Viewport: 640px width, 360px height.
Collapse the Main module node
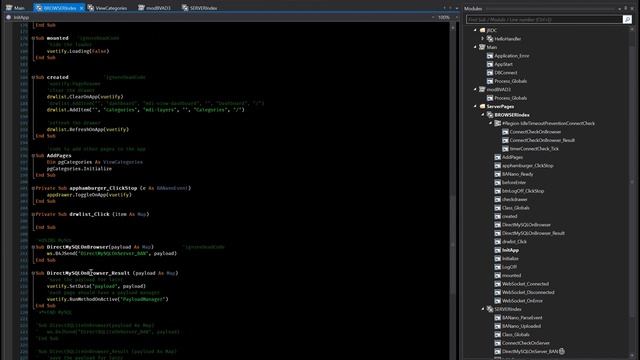[x=475, y=47]
